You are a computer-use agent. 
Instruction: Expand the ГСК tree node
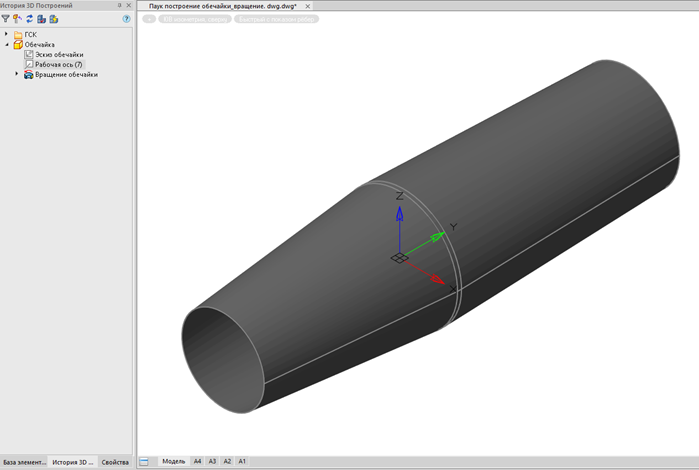click(6, 35)
